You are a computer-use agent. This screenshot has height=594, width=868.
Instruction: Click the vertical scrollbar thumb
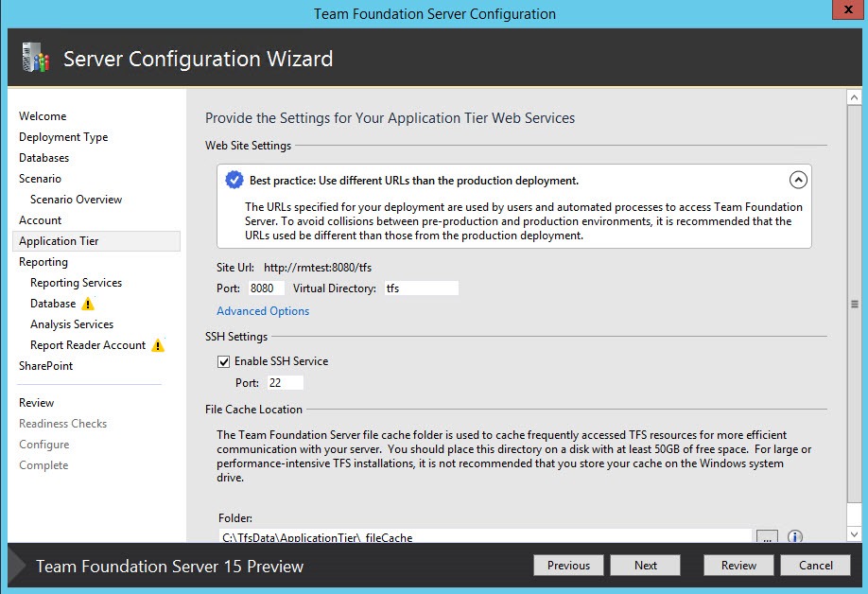[x=854, y=304]
